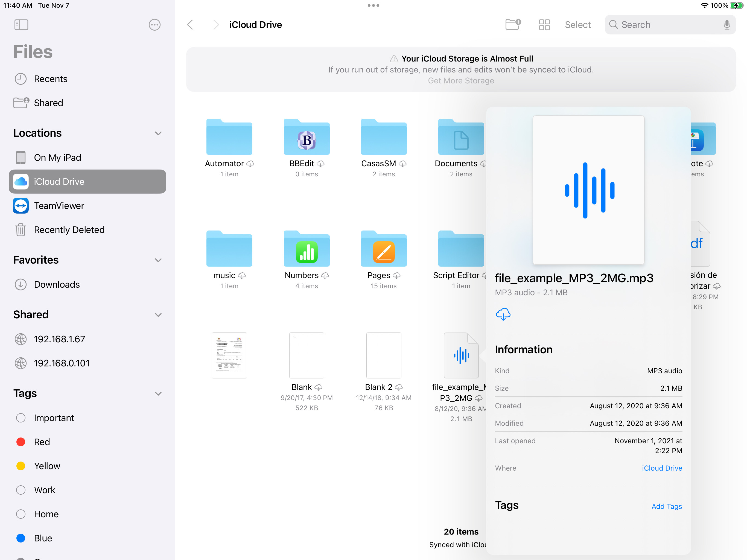Click the download cloud icon below the MP3 preview

click(503, 314)
